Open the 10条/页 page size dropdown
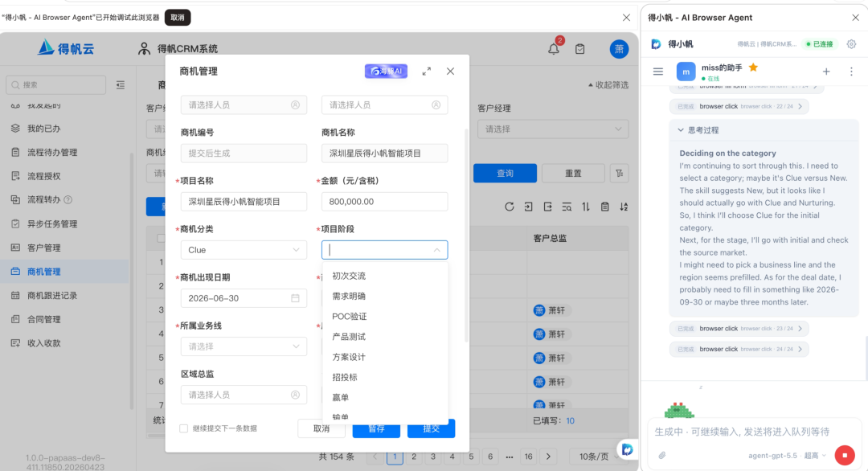Screen dimensions: 868x471 pos(598,457)
